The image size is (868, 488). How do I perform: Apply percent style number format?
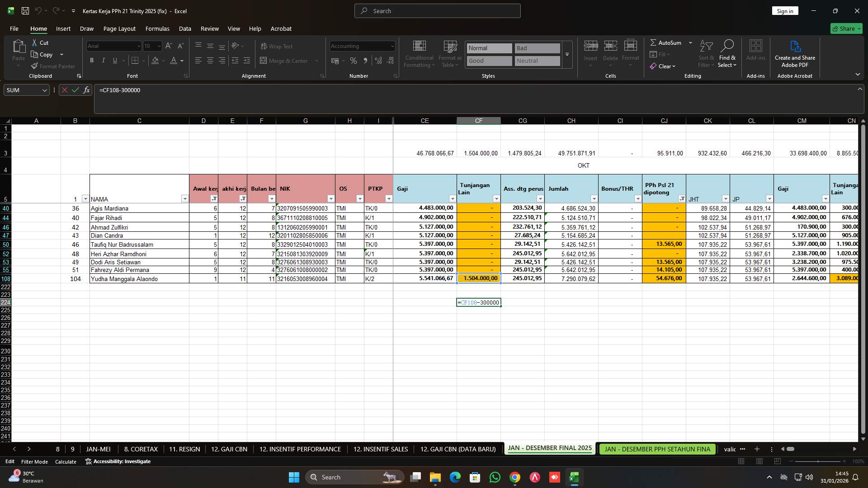click(353, 60)
